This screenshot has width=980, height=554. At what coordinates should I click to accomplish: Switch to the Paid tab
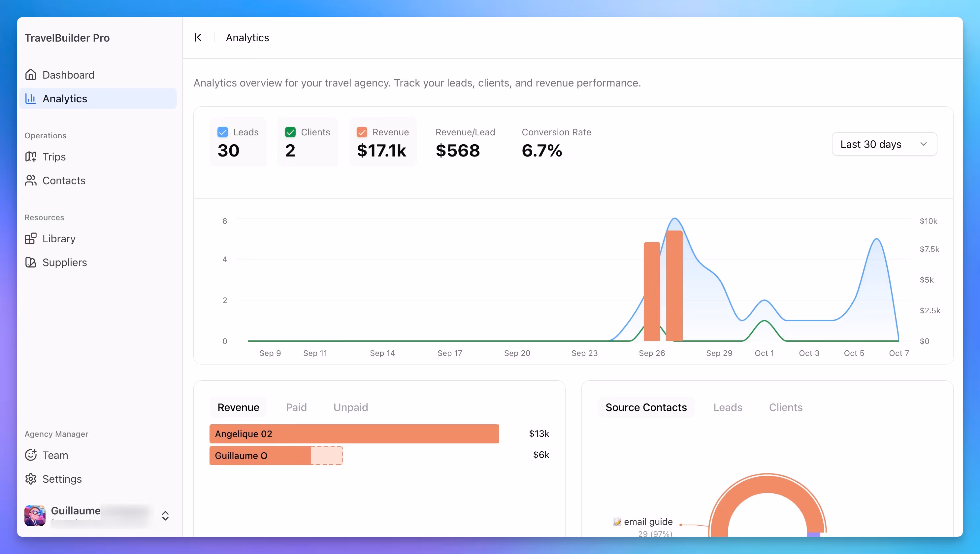(296, 407)
